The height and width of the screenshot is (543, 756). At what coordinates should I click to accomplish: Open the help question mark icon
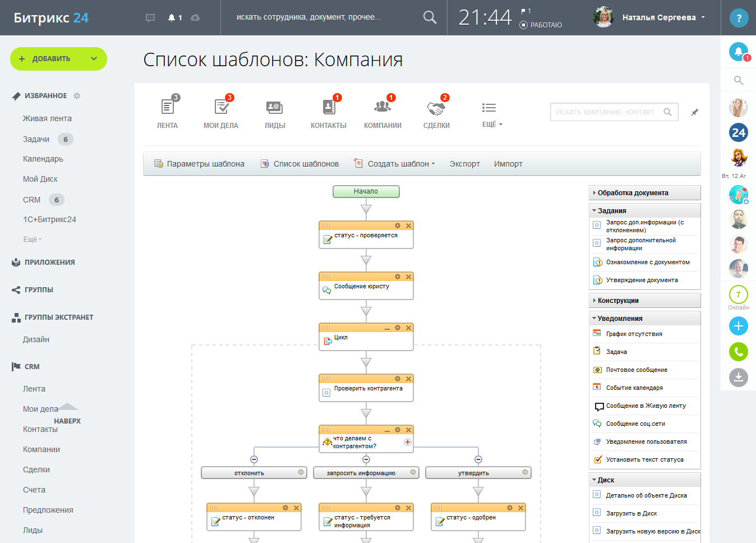[x=739, y=18]
